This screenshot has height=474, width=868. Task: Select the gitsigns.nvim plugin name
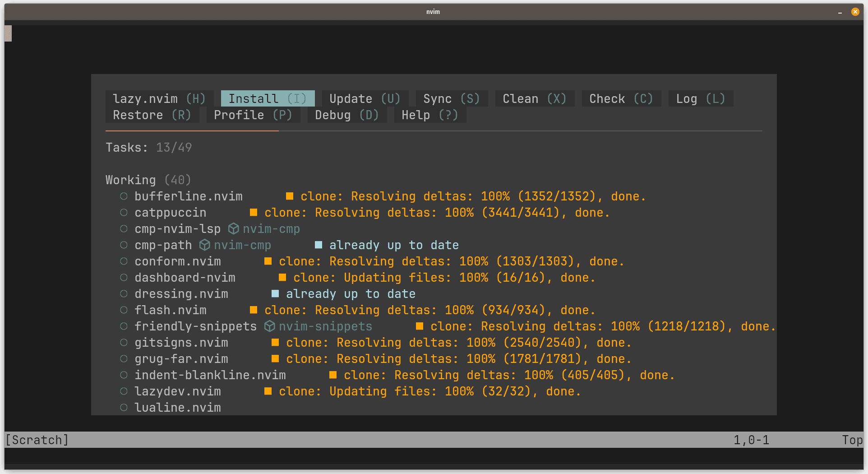pos(181,343)
